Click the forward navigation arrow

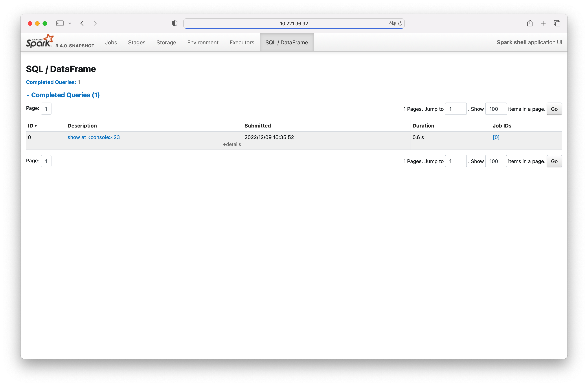pos(95,23)
